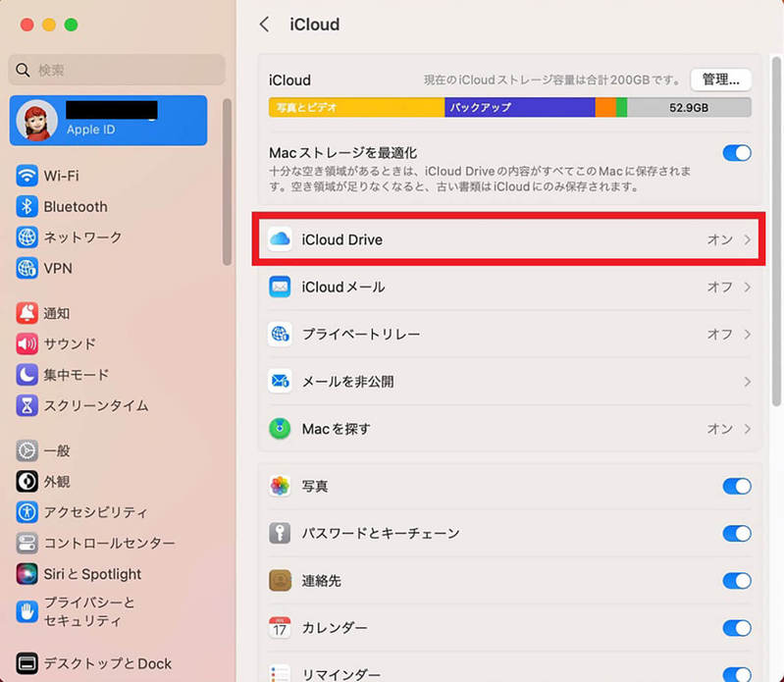Select the ネットワーク globe icon
784x682 pixels.
(x=26, y=237)
